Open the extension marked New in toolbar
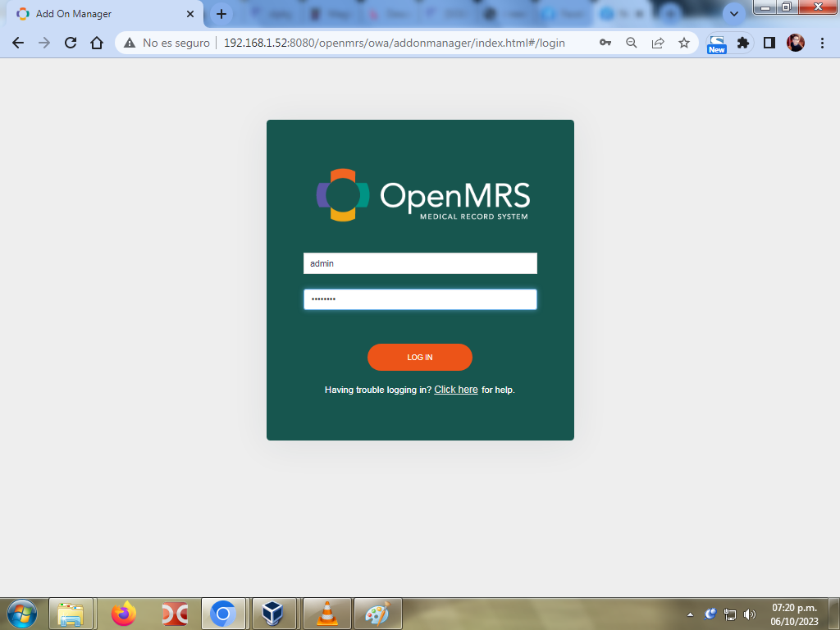This screenshot has height=630, width=840. tap(717, 44)
